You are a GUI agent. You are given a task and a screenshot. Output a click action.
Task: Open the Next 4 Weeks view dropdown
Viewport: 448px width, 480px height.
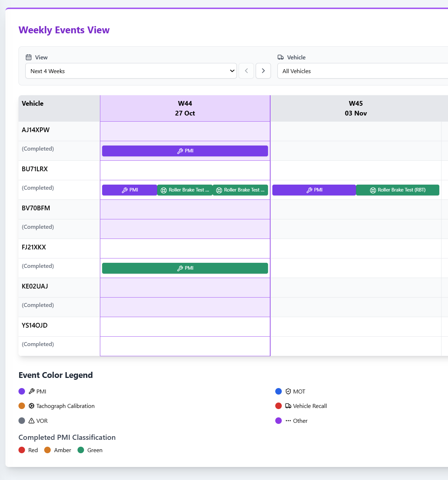click(131, 71)
